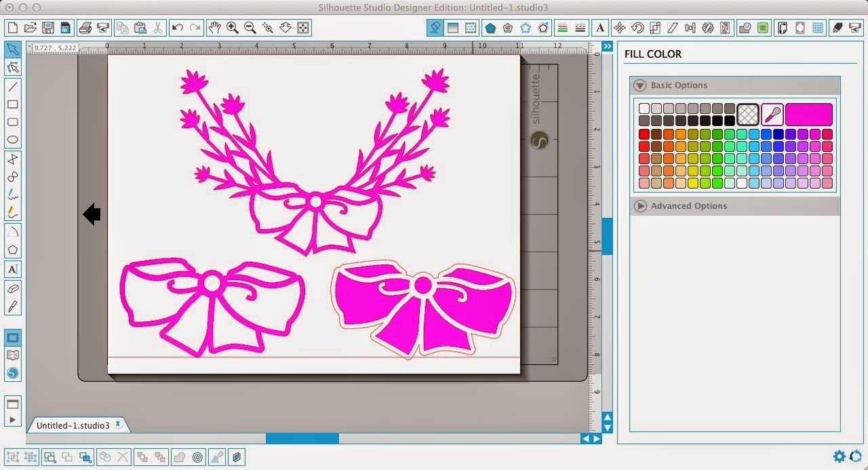Open Fill Pattern window icon
This screenshot has width=868, height=470.
click(x=470, y=28)
